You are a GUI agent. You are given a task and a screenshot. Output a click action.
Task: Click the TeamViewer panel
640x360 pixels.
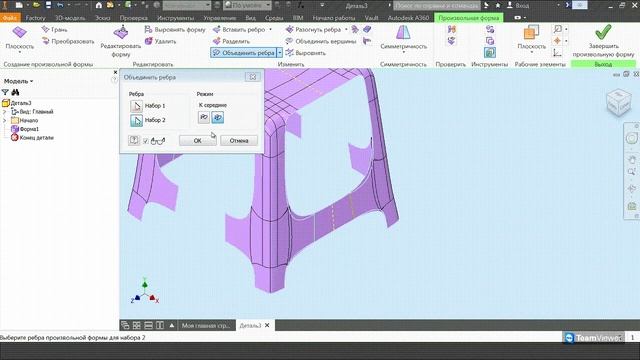point(594,338)
